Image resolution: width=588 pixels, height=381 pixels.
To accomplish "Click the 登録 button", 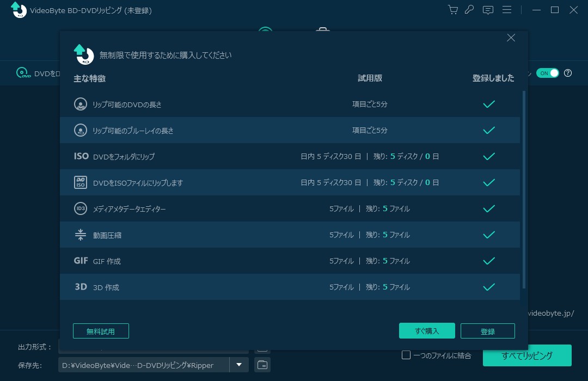I will point(487,331).
